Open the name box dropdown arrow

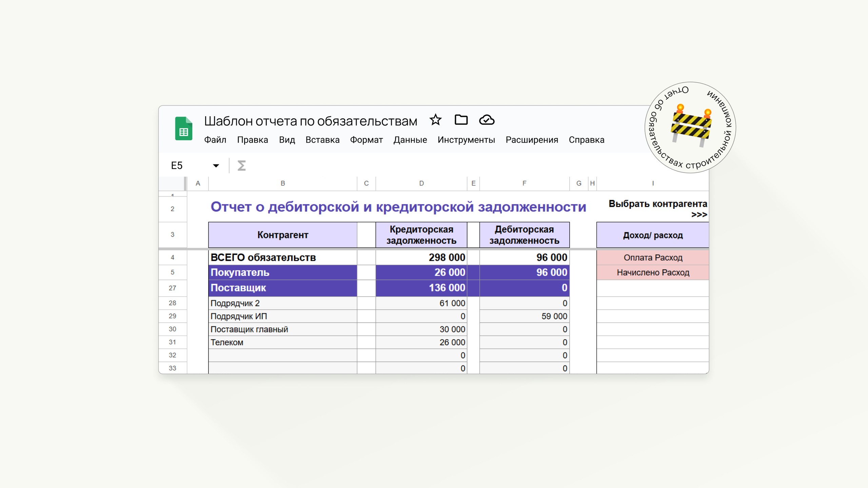point(216,165)
